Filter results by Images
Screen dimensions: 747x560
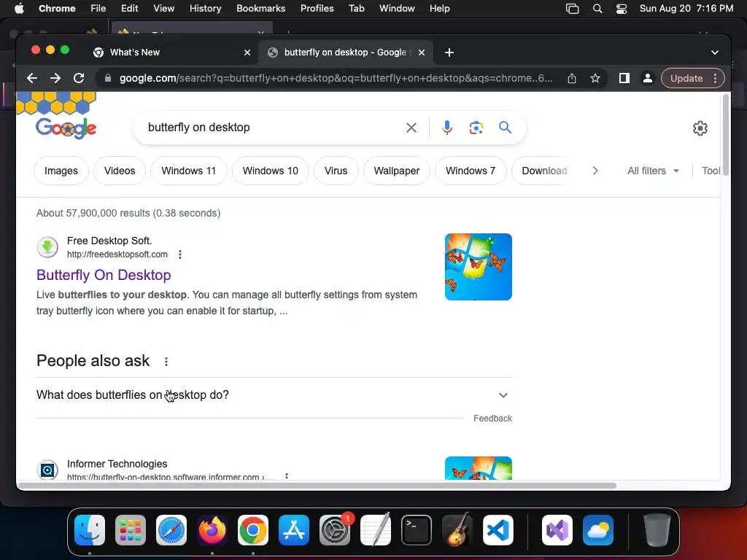(61, 171)
